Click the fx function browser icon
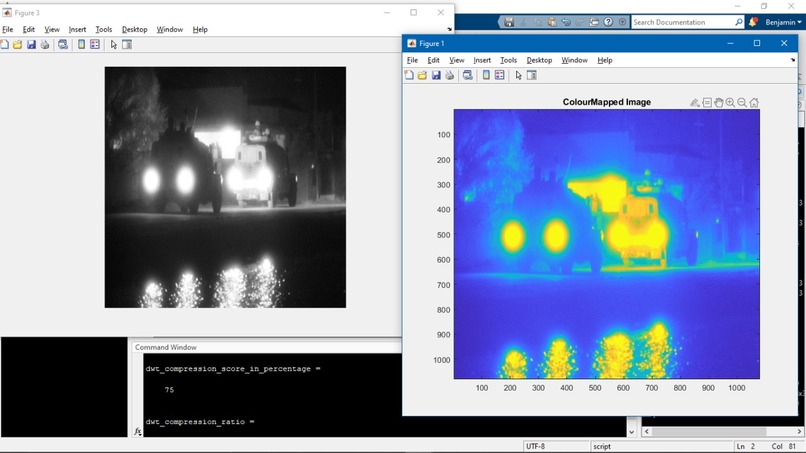The width and height of the screenshot is (806, 453). [138, 431]
